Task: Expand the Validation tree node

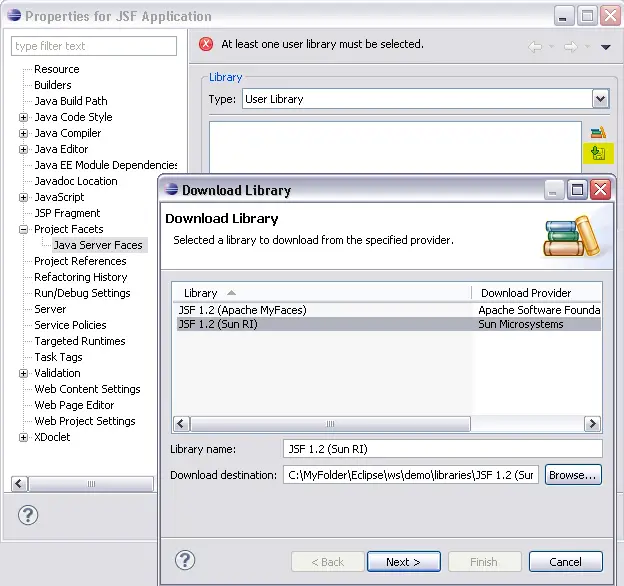Action: [24, 373]
